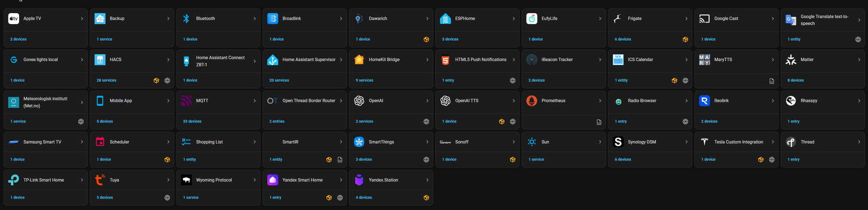This screenshot has width=868, height=210.
Task: Select the Tesla Custom Integration card title
Action: tap(738, 142)
